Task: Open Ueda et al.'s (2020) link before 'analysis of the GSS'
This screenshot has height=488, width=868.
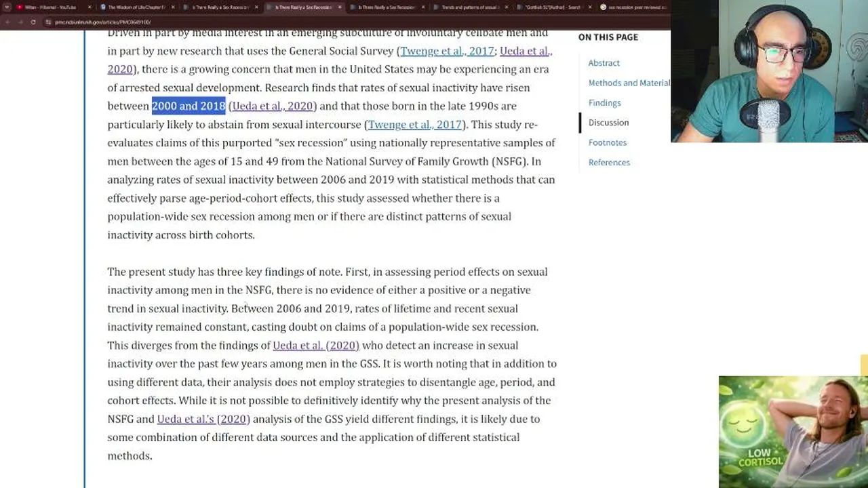Action: coord(203,420)
